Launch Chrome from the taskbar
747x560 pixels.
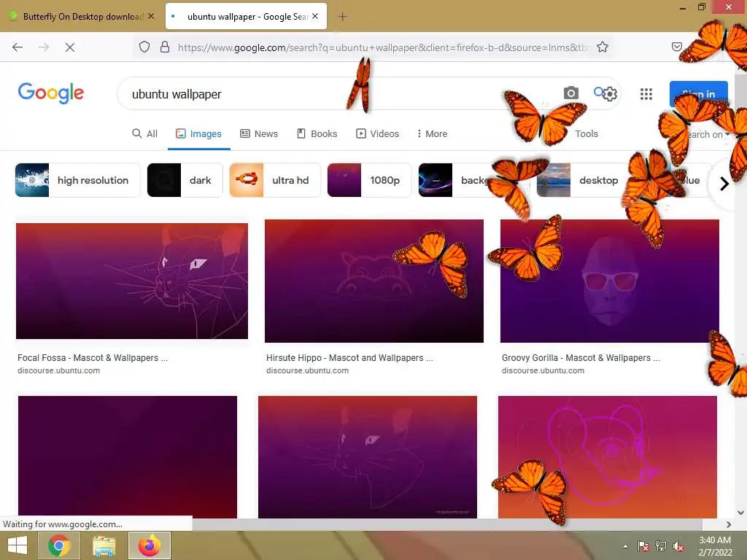pyautogui.click(x=58, y=545)
